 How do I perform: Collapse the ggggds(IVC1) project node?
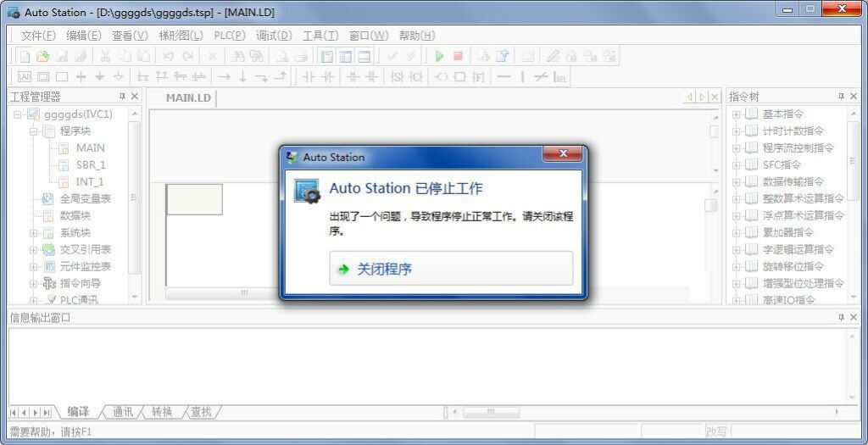pyautogui.click(x=17, y=114)
